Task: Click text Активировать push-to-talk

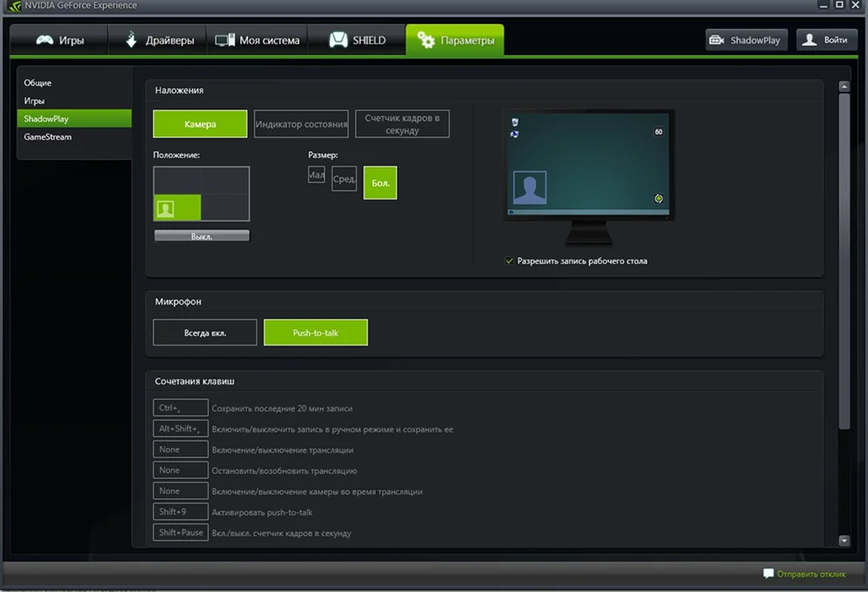Action: click(262, 512)
